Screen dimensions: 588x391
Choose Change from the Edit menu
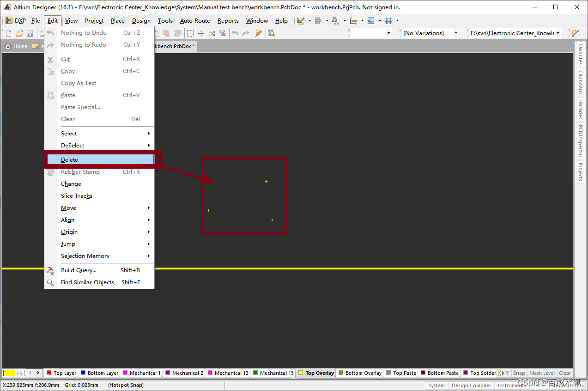(99, 184)
